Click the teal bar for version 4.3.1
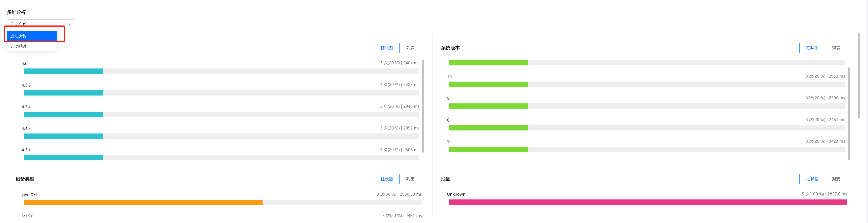 (63, 158)
